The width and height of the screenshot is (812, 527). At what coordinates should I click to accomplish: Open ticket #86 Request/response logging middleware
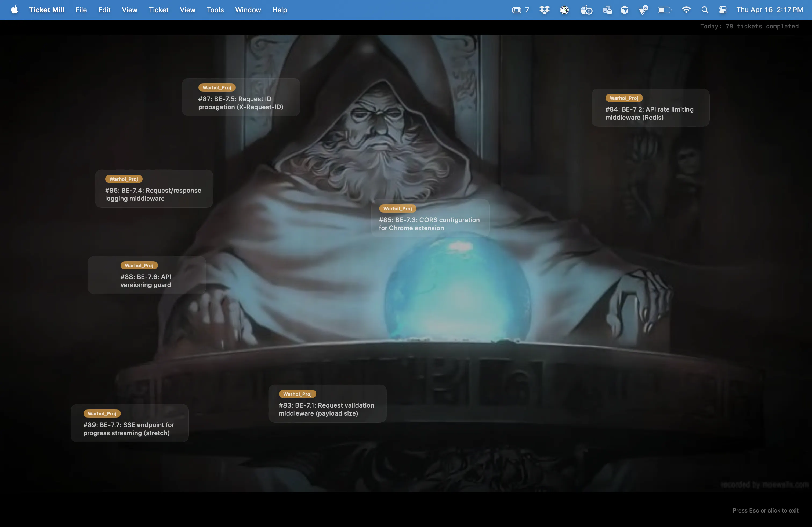[x=154, y=189]
